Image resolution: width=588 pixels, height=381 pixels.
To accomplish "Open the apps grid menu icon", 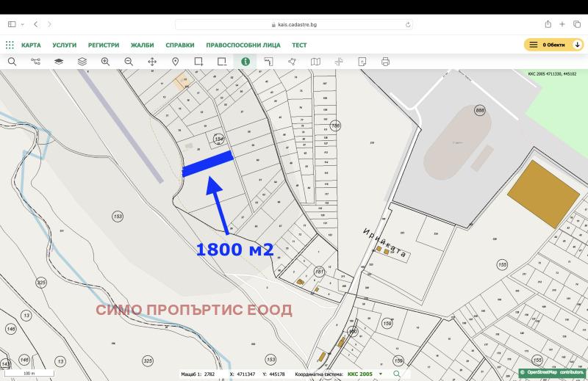I will [10, 45].
